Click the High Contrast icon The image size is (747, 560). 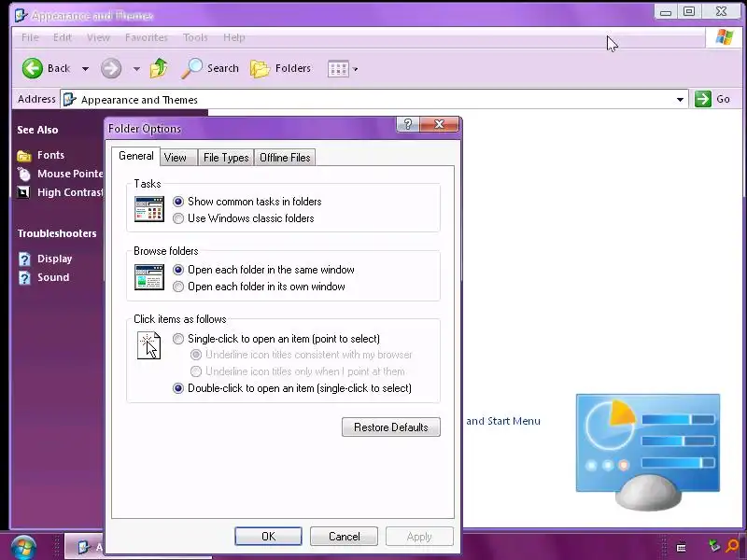pyautogui.click(x=23, y=192)
